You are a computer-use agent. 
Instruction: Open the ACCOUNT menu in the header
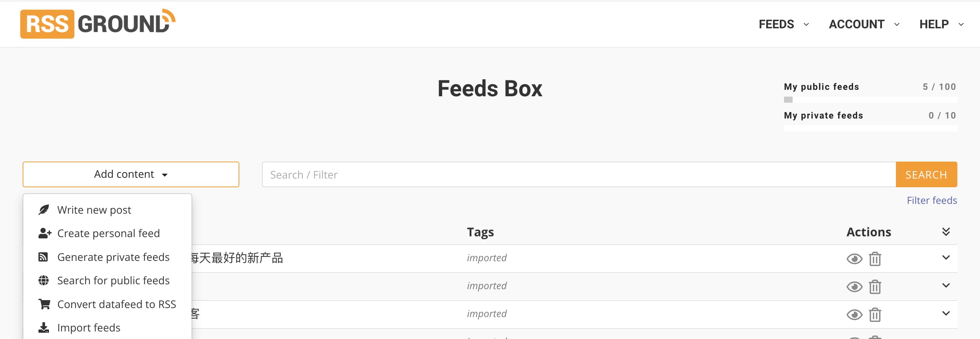pos(864,25)
